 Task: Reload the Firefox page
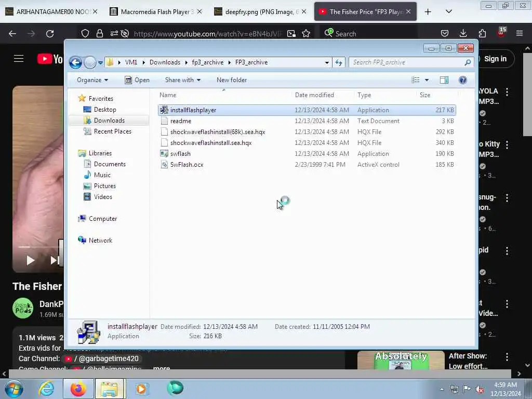coord(50,33)
